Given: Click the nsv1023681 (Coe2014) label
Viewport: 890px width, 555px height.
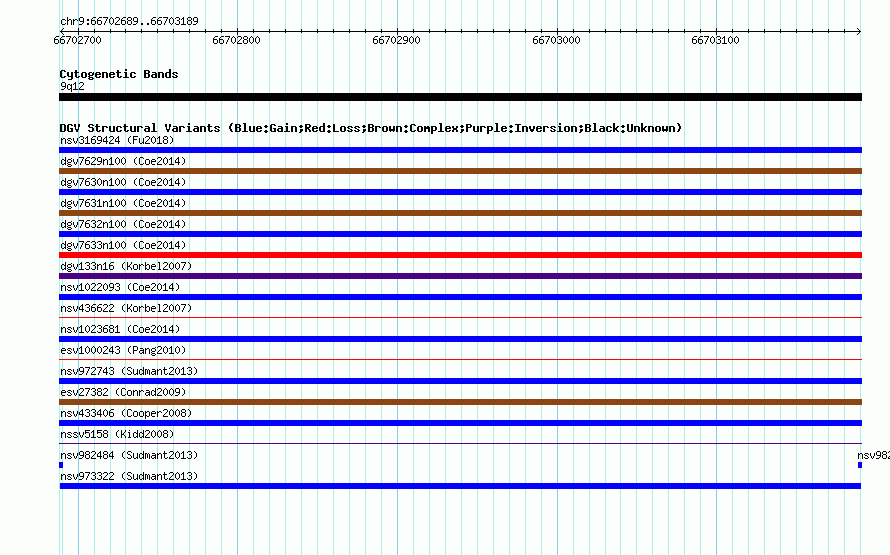Looking at the screenshot, I should point(120,329).
